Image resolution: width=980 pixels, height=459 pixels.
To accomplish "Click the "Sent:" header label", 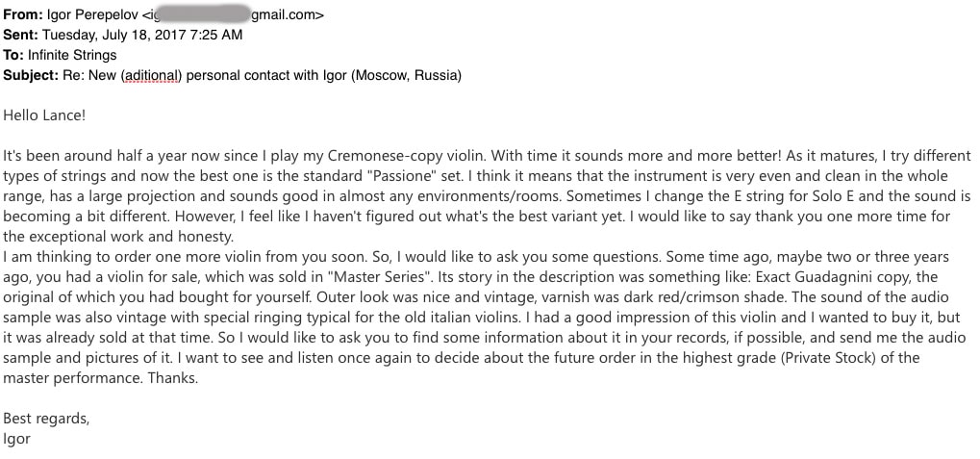I will pyautogui.click(x=20, y=35).
